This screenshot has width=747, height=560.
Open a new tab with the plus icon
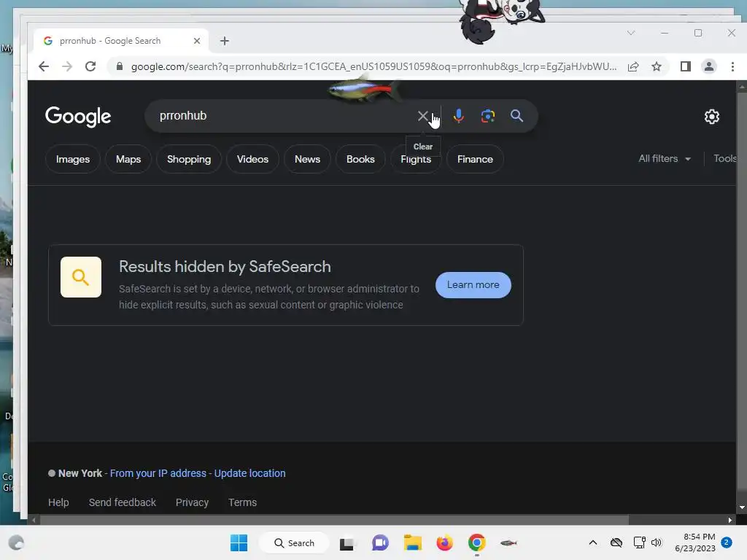pos(225,41)
